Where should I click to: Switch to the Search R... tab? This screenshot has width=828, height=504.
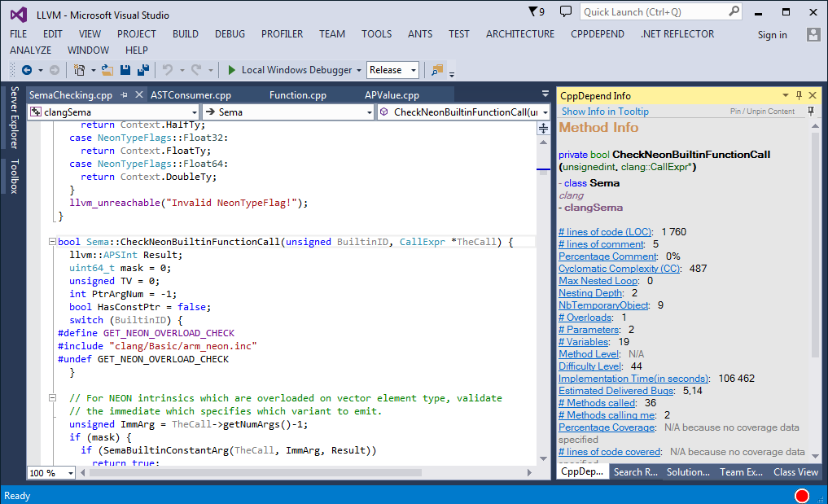[635, 471]
